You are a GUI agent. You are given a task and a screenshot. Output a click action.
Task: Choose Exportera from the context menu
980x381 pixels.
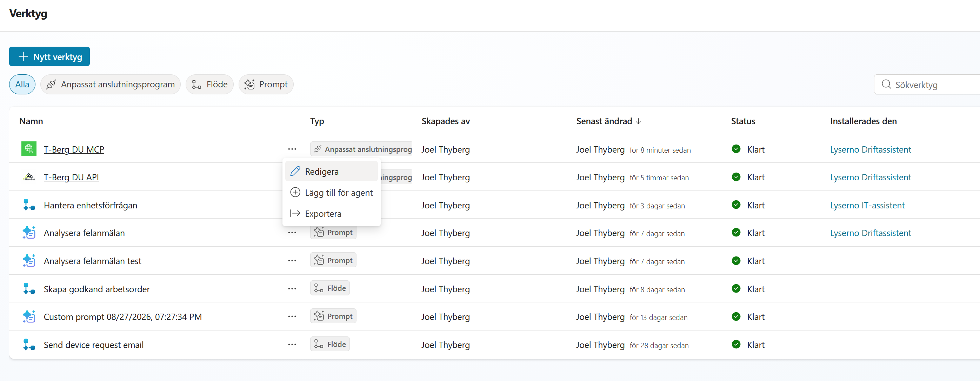click(x=331, y=213)
